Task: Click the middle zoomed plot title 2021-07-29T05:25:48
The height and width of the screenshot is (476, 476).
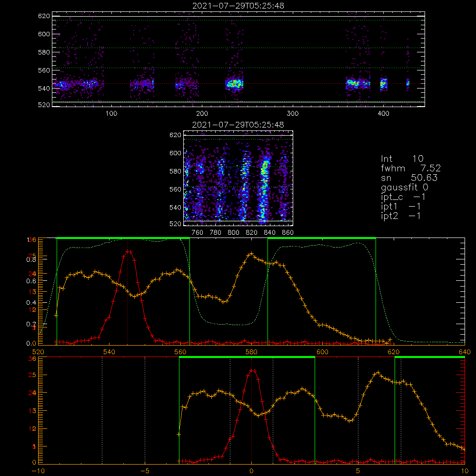Action: (238, 125)
